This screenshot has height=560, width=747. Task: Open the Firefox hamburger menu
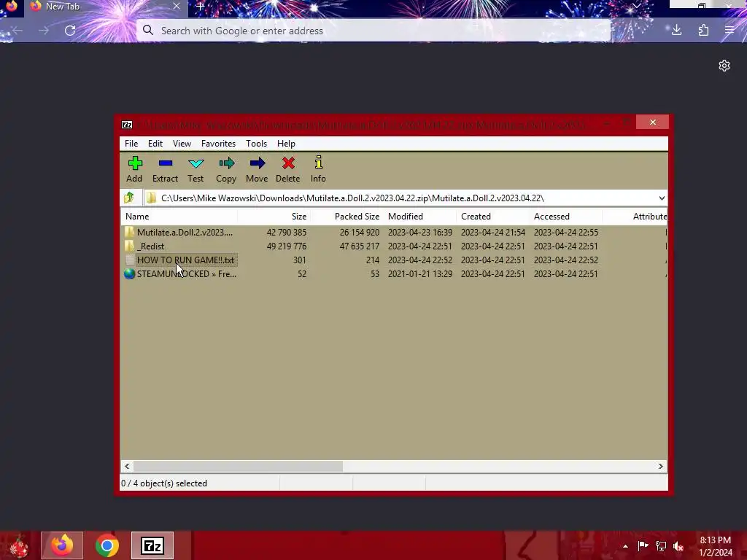729,31
